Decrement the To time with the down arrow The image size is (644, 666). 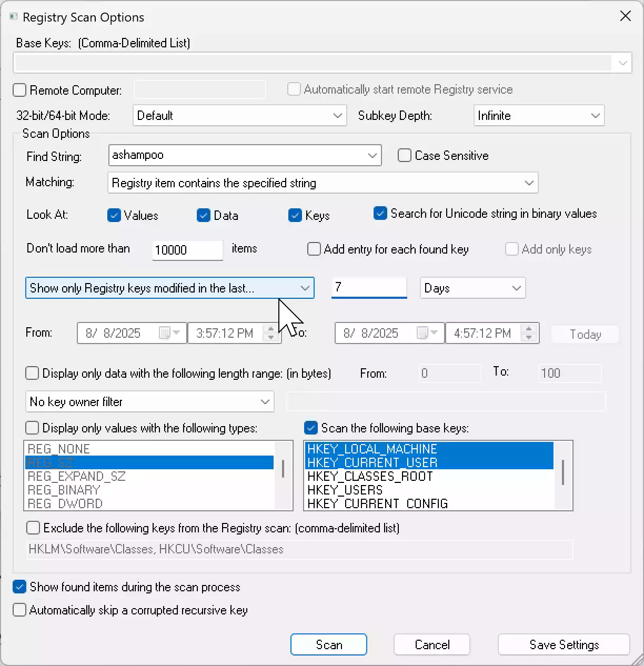(x=529, y=337)
